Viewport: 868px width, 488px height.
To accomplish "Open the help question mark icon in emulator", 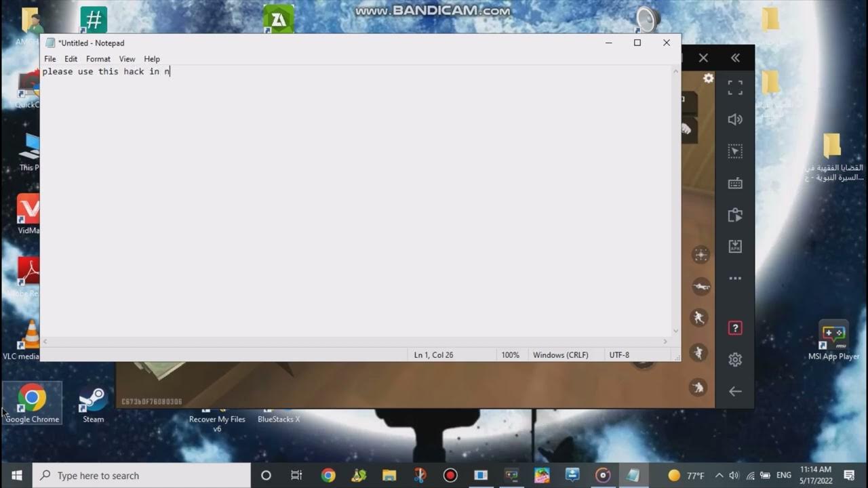I will pyautogui.click(x=735, y=328).
